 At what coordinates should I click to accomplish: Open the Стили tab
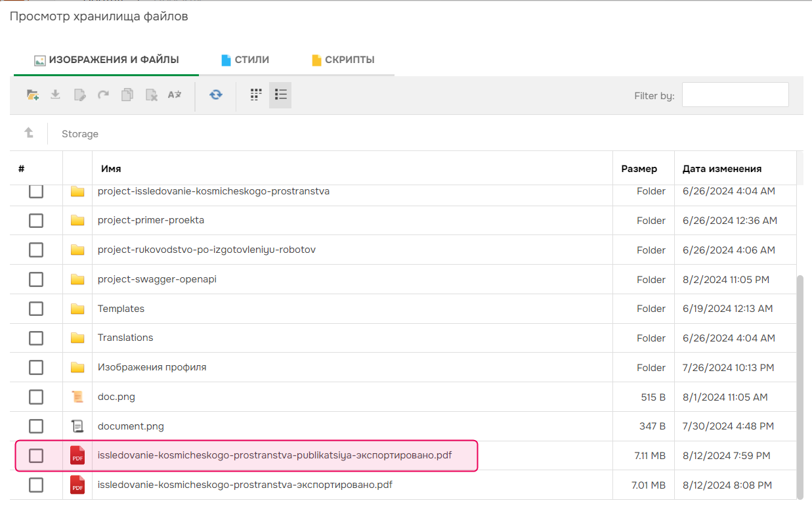(245, 60)
